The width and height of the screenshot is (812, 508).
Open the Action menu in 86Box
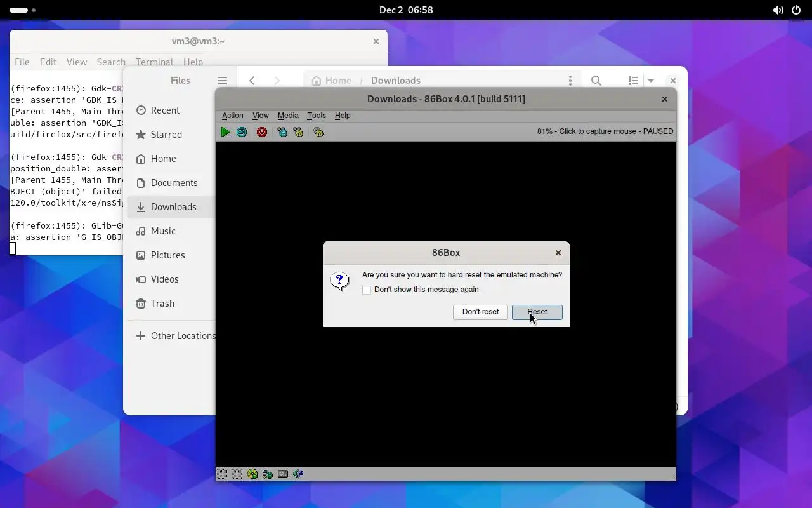[x=233, y=116]
